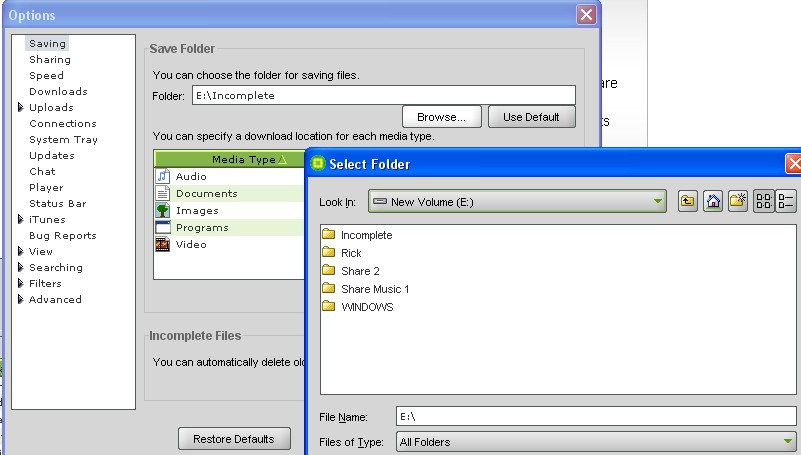Click the Select Folder title bar icon
Viewport: 801px width, 455px height.
pos(318,163)
